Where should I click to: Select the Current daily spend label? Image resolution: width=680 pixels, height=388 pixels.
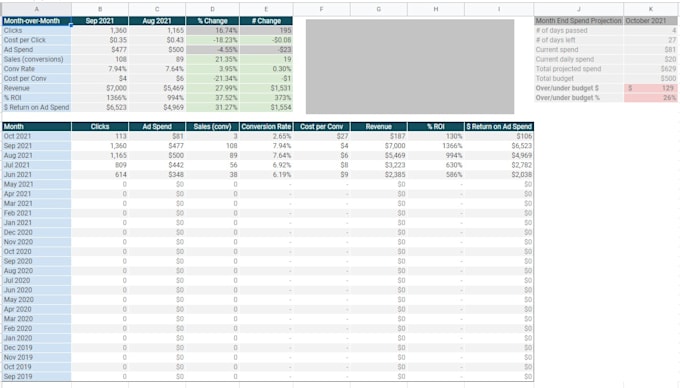click(x=579, y=59)
